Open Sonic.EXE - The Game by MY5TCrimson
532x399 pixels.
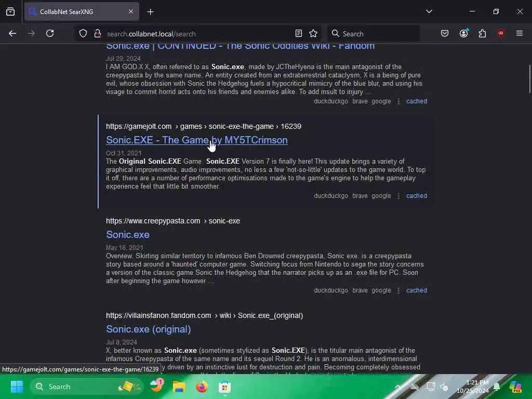pyautogui.click(x=197, y=140)
